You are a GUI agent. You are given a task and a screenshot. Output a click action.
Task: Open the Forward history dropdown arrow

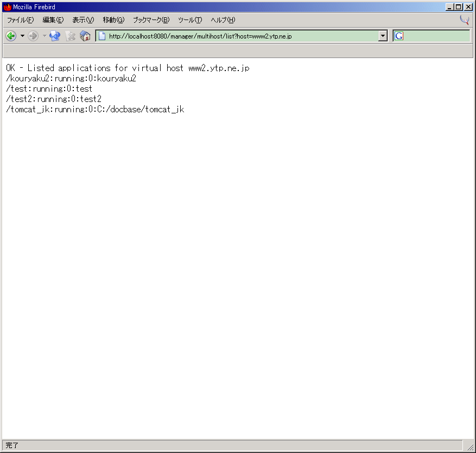45,36
